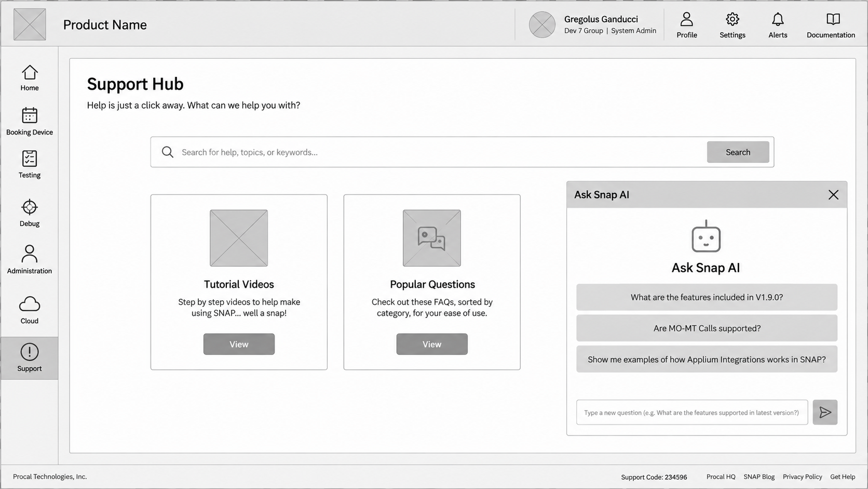Select the Support sidebar item
This screenshot has width=868, height=489.
pyautogui.click(x=30, y=358)
